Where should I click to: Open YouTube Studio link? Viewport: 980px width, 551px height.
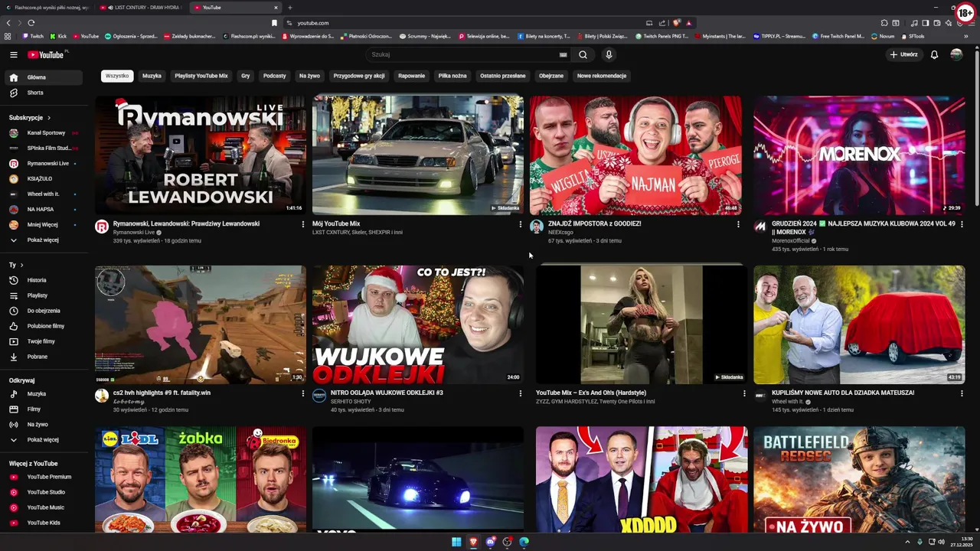click(42, 492)
